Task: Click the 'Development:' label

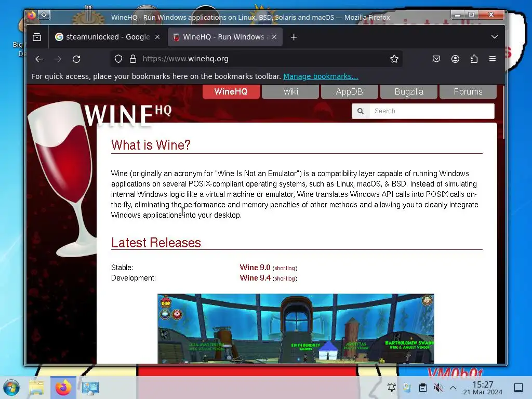Action: [x=134, y=278]
